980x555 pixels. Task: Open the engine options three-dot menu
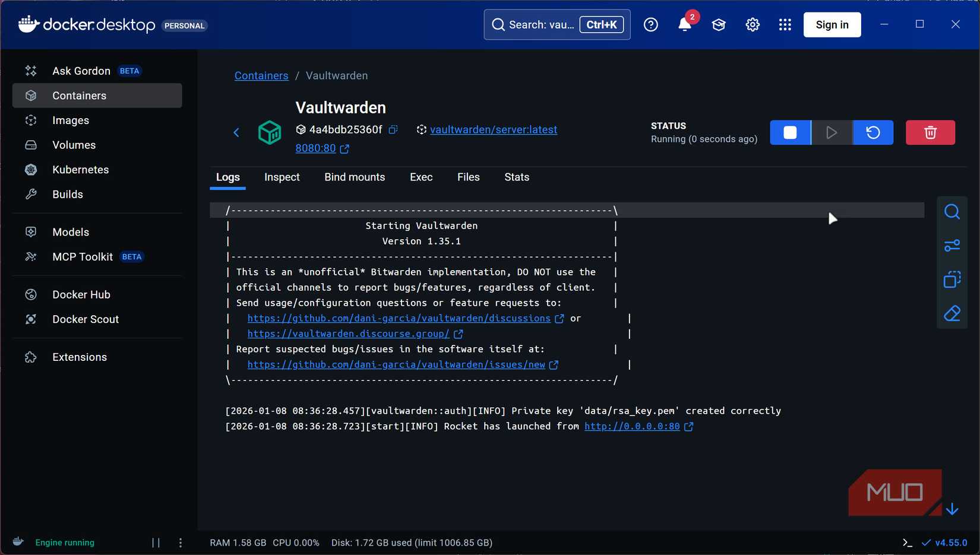(x=181, y=543)
